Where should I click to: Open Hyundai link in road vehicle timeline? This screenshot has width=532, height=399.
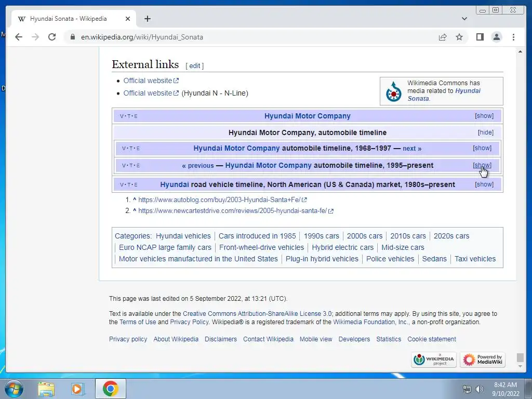click(175, 184)
